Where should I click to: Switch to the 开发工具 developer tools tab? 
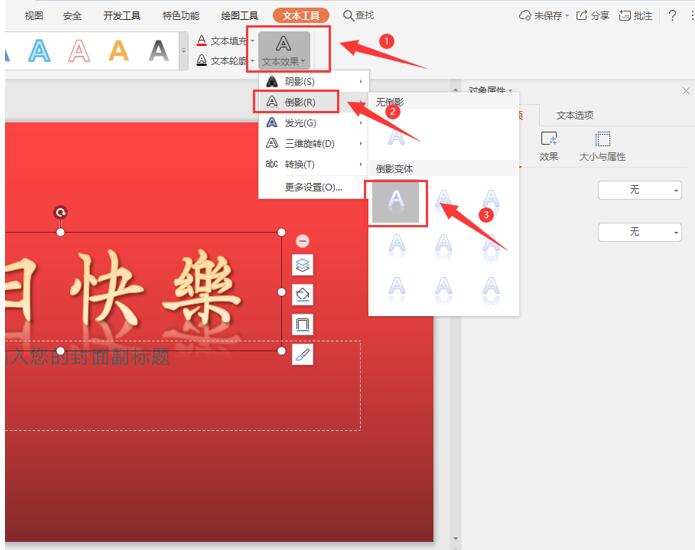[x=122, y=16]
